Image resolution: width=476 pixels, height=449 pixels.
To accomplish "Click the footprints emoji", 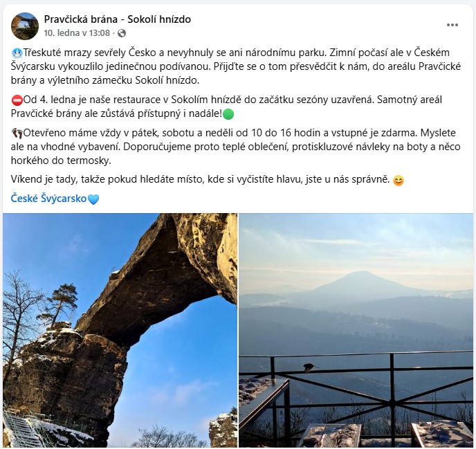I will tap(17, 133).
